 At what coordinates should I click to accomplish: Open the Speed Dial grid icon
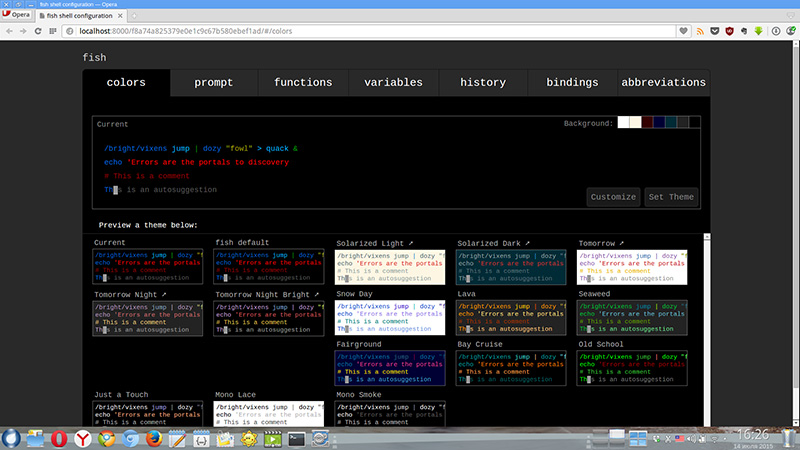point(53,31)
